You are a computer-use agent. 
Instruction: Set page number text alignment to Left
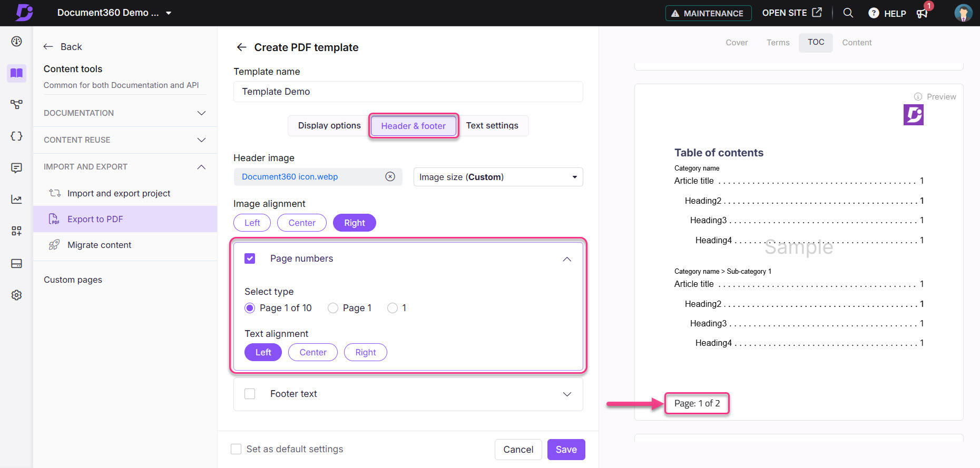point(263,352)
